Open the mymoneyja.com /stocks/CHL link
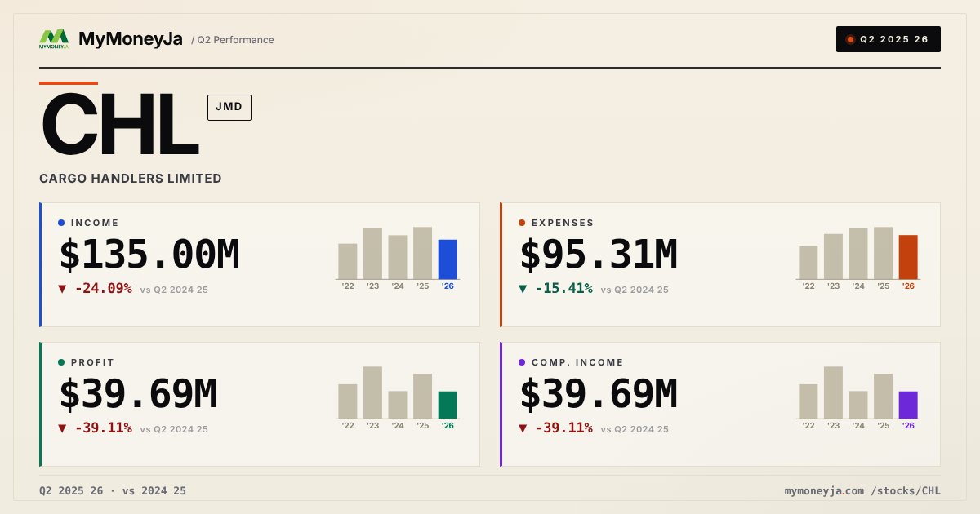The image size is (980, 514). click(862, 491)
